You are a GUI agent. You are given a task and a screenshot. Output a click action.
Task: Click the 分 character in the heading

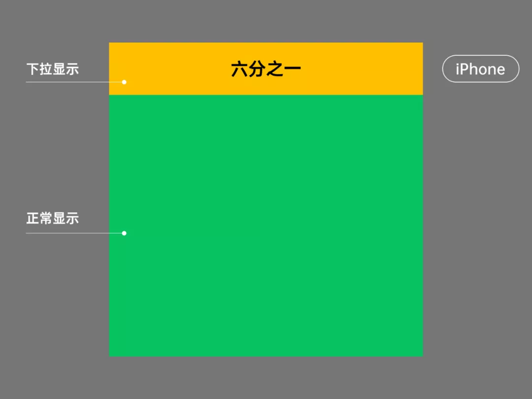[257, 69]
